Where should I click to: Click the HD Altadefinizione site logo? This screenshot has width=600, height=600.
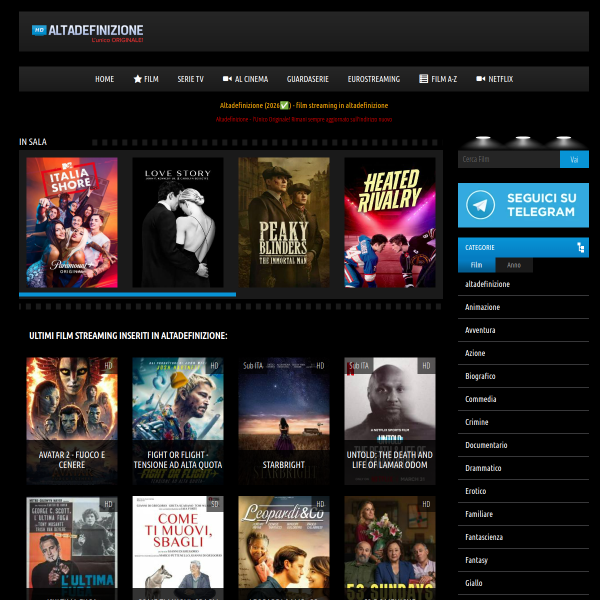(x=88, y=33)
